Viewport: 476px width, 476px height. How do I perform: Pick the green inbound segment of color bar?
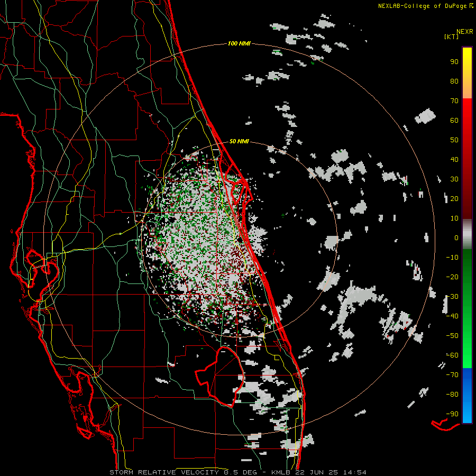coord(467,309)
